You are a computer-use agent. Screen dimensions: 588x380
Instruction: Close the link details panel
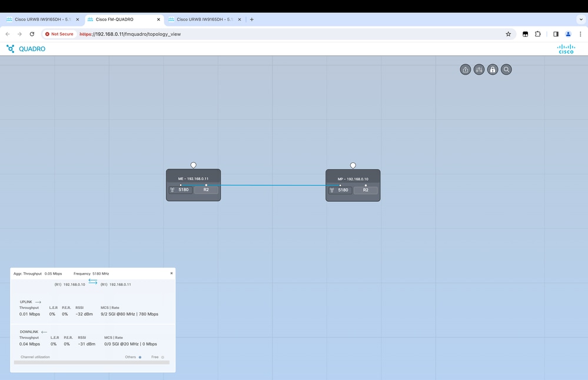pos(171,273)
